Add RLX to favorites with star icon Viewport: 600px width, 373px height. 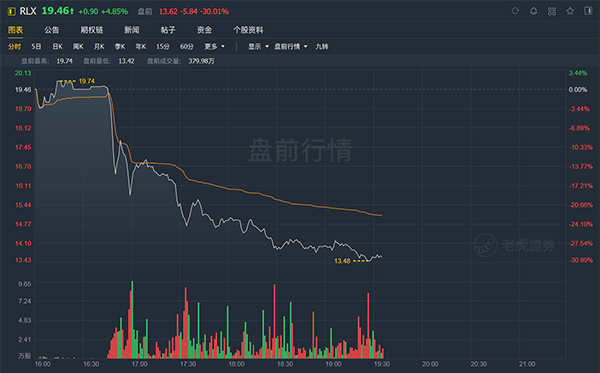coord(570,11)
